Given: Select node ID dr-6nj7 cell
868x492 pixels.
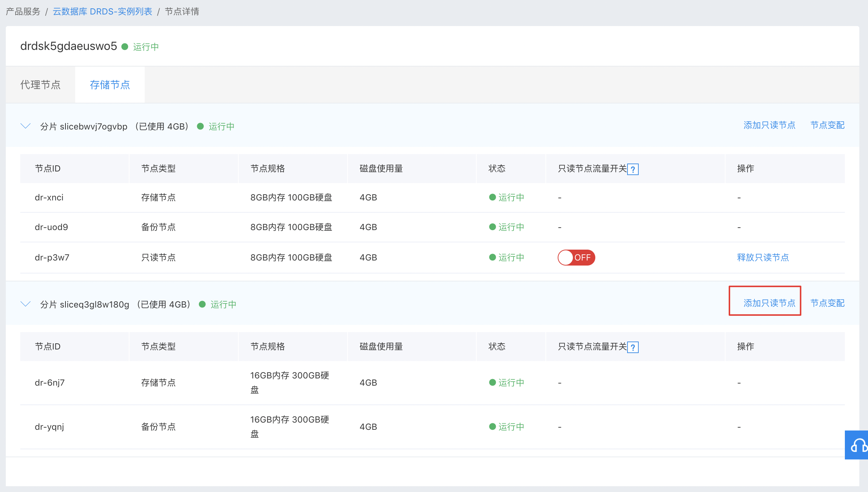Looking at the screenshot, I should [50, 383].
